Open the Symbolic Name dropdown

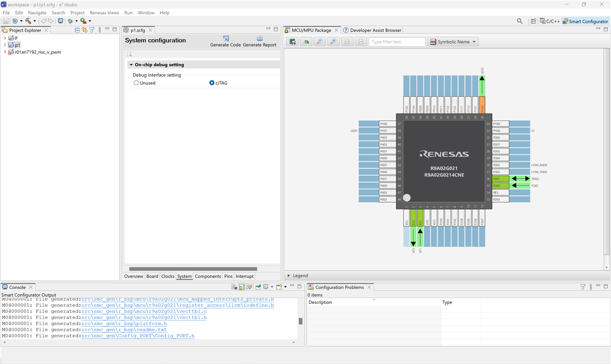coord(453,42)
